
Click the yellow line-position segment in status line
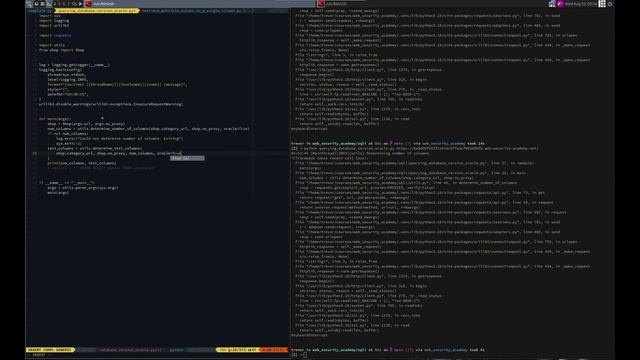point(238,350)
